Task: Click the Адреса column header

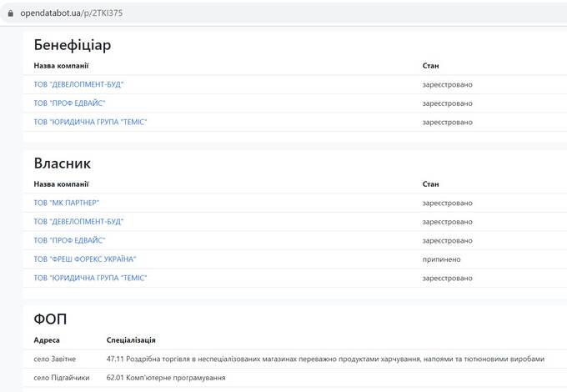Action: (47, 340)
